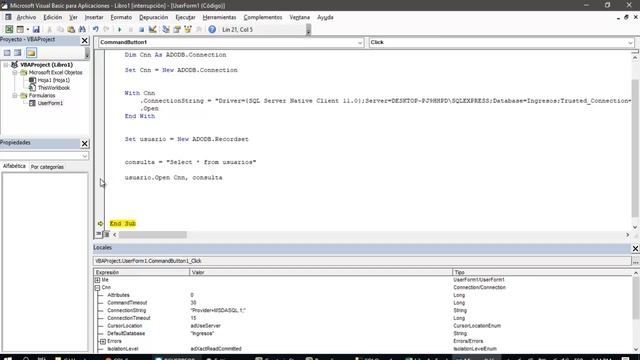Screen dimensions: 640x360
Task: Click the yellow highlighted End Sub line
Action: coord(123,224)
